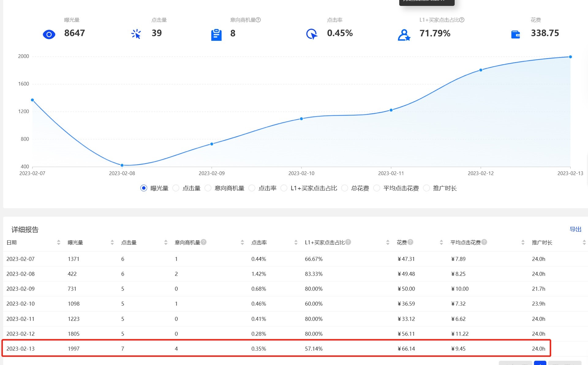Click the blue eye exposure icon
Viewport: 588px width, 365px height.
(x=49, y=34)
